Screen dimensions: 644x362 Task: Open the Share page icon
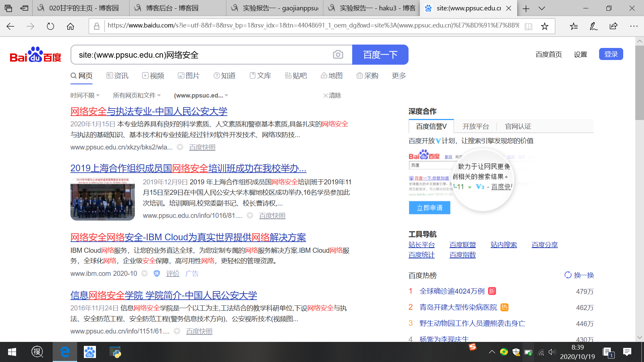(613, 26)
